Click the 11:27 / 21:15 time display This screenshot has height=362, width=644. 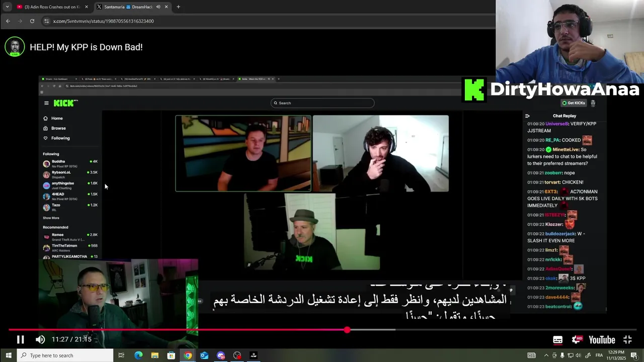pos(71,339)
